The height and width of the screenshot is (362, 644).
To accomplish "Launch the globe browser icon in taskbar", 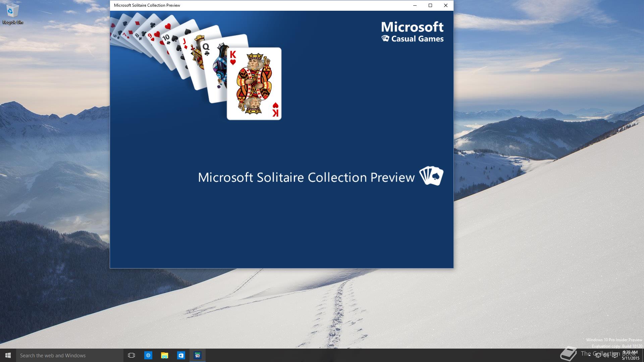I will 148,355.
